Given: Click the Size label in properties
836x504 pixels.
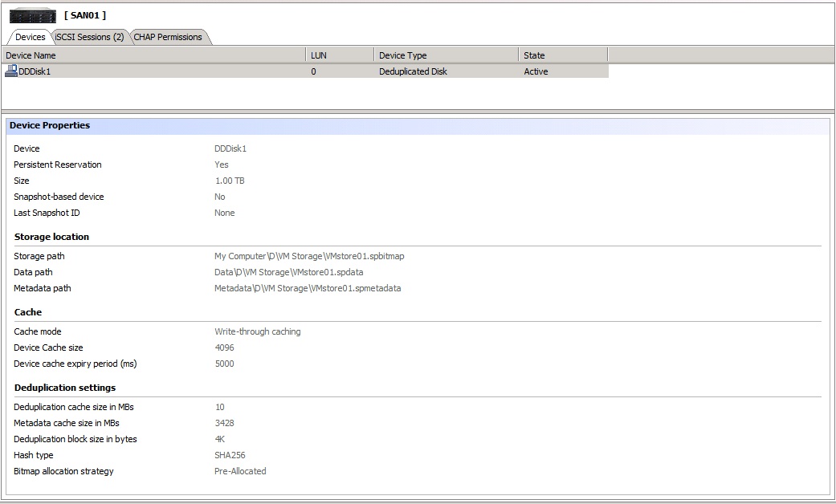Looking at the screenshot, I should click(x=22, y=181).
